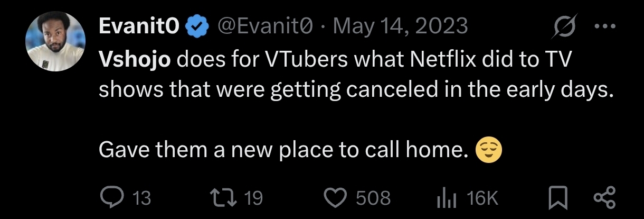Click the reply count 13
The height and width of the screenshot is (219, 644).
pos(141,198)
